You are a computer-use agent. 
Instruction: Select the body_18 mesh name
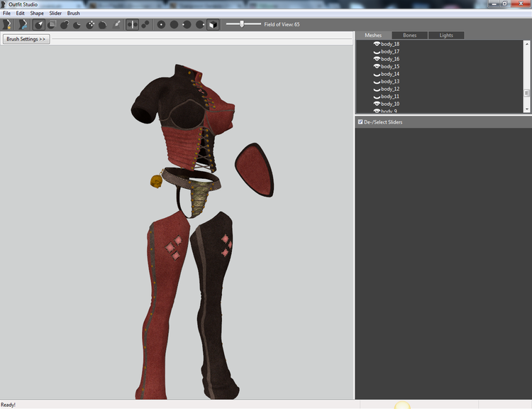click(390, 44)
